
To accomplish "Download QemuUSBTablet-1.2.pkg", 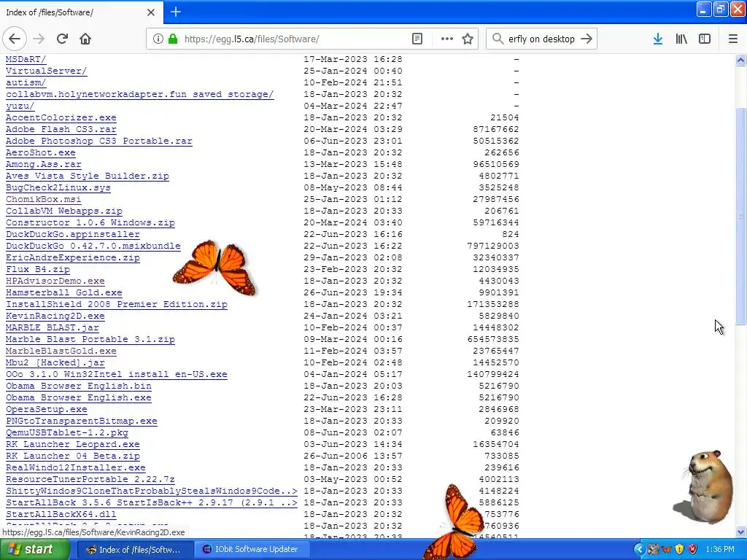I will (x=66, y=432).
